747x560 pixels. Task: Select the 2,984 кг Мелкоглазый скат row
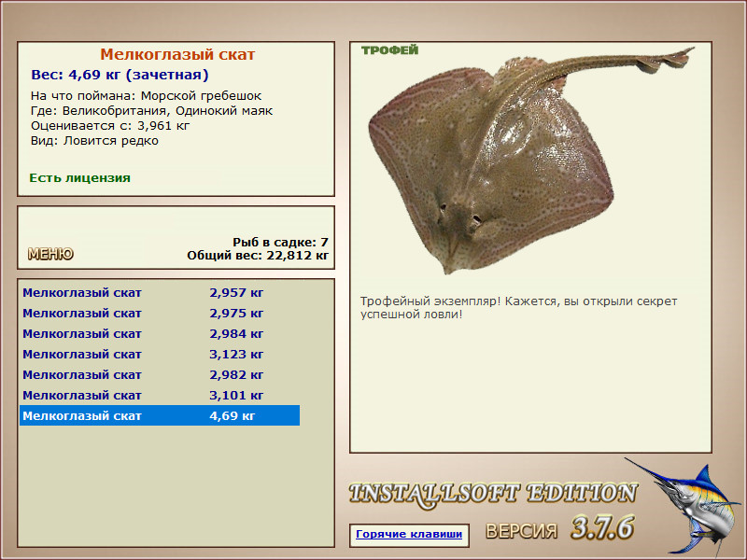click(x=160, y=333)
